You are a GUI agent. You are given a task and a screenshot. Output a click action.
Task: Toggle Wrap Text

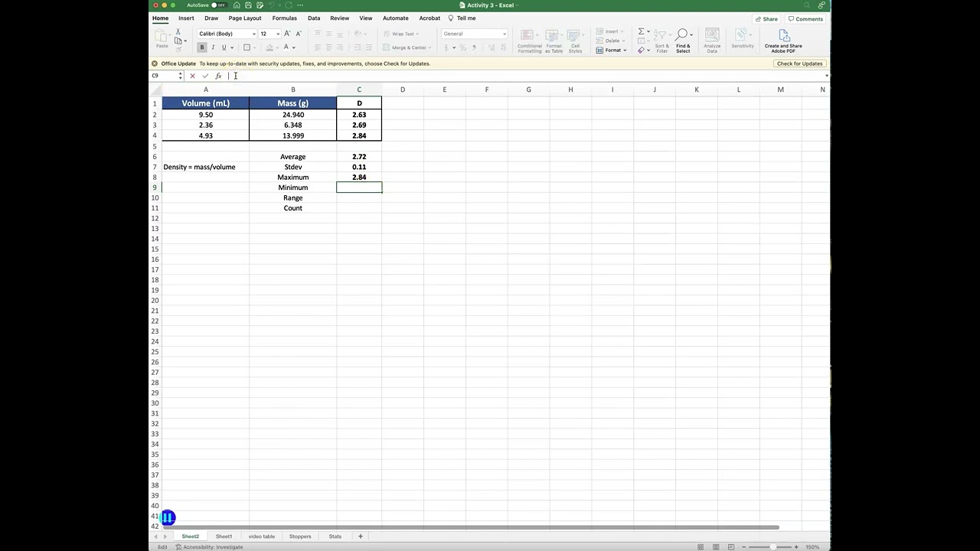[400, 34]
